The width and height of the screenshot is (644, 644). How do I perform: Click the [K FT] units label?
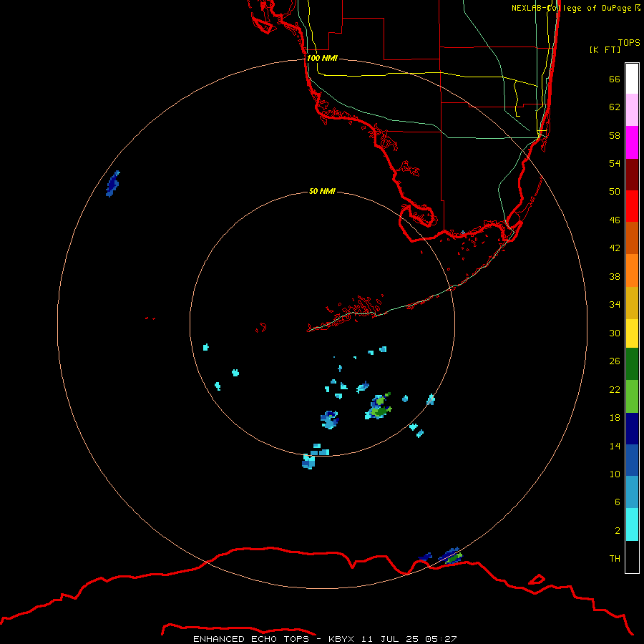click(x=605, y=49)
